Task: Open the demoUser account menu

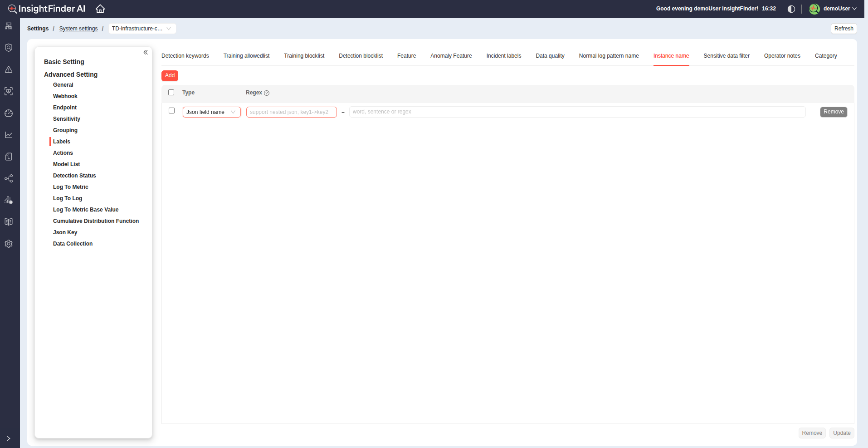Action: pyautogui.click(x=834, y=9)
